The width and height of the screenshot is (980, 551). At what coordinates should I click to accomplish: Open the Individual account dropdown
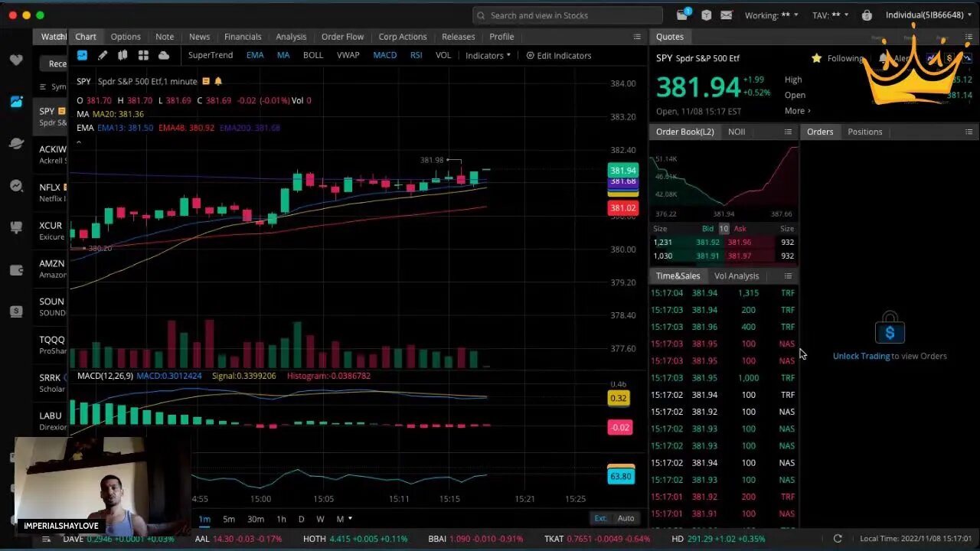click(929, 15)
